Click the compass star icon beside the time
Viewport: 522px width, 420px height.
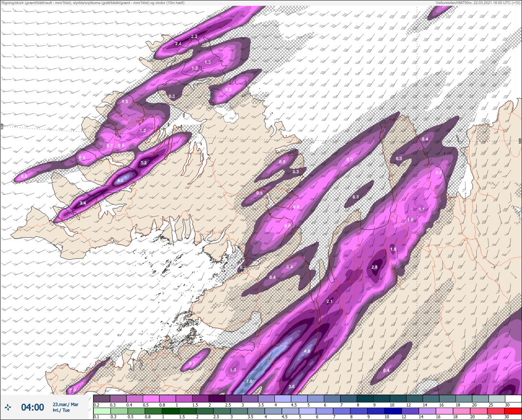tap(8, 407)
